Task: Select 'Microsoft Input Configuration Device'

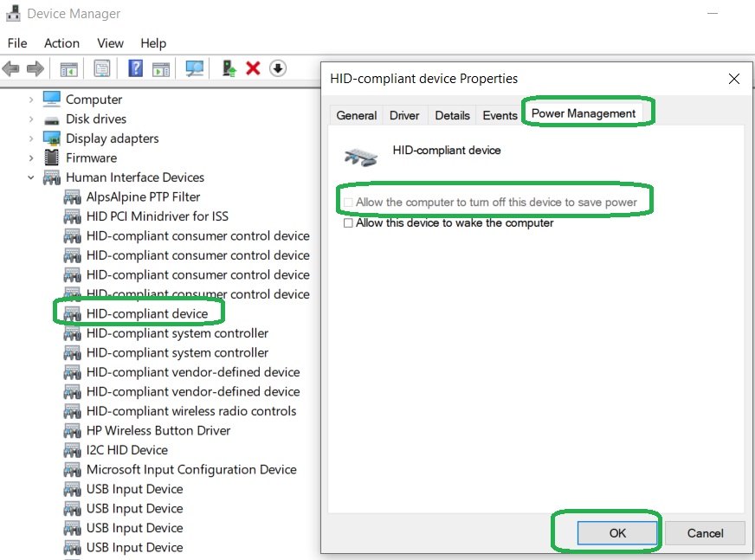Action: coord(191,469)
